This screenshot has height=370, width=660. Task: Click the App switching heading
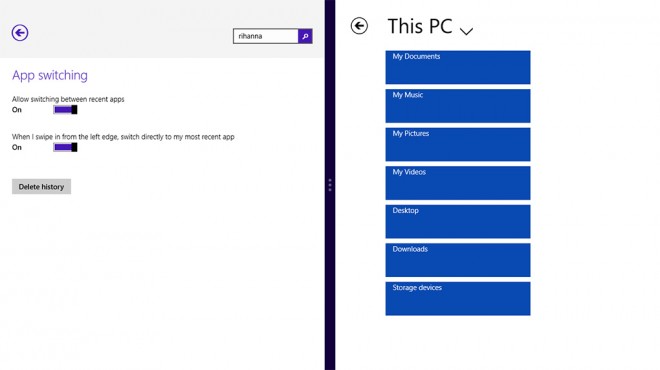50,75
